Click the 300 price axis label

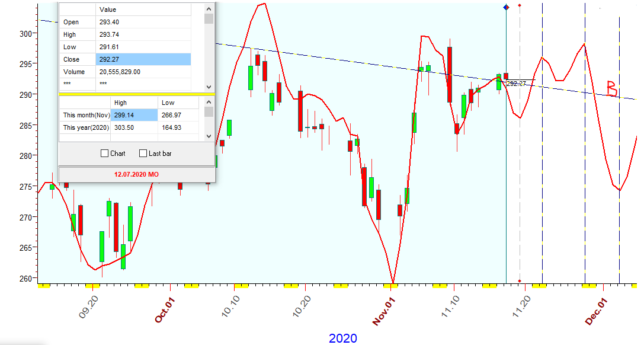point(25,34)
